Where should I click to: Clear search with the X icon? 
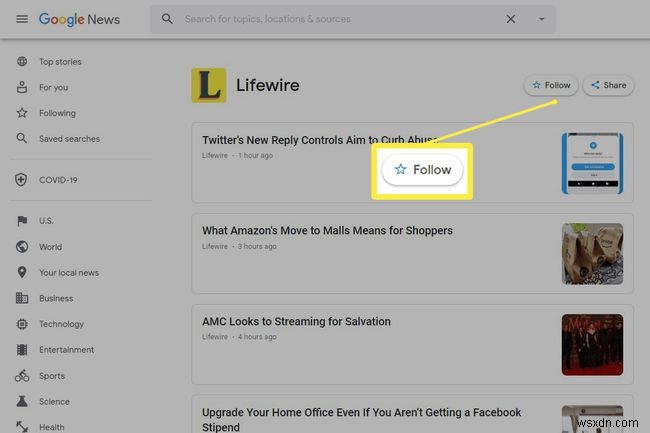[511, 19]
